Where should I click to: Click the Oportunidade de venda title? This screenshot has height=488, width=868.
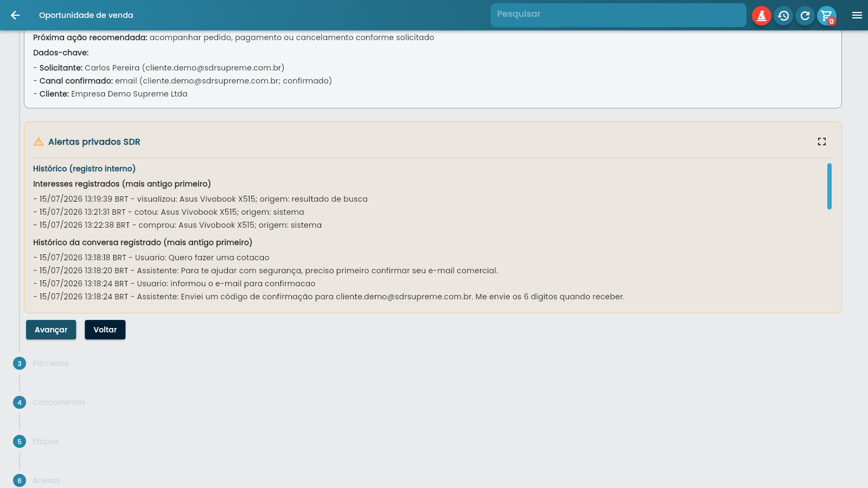click(x=86, y=15)
